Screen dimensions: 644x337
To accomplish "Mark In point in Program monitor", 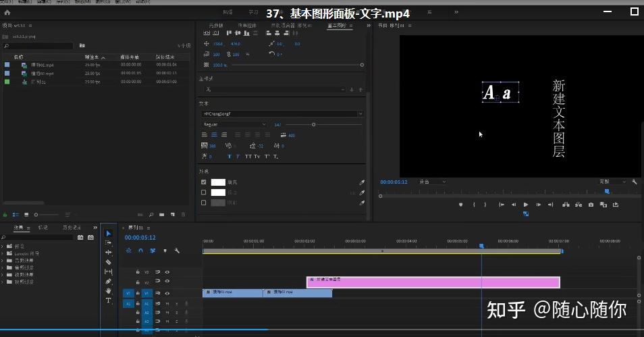I will (x=474, y=204).
